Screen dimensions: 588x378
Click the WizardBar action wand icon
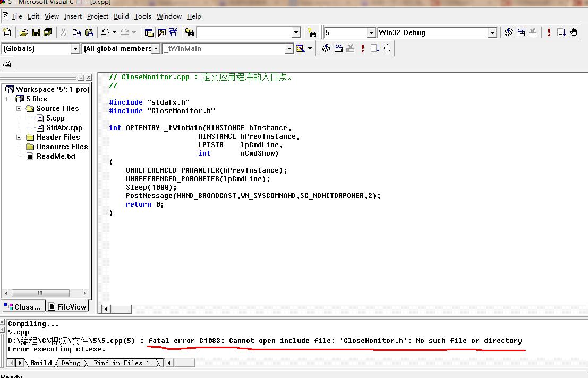[300, 48]
